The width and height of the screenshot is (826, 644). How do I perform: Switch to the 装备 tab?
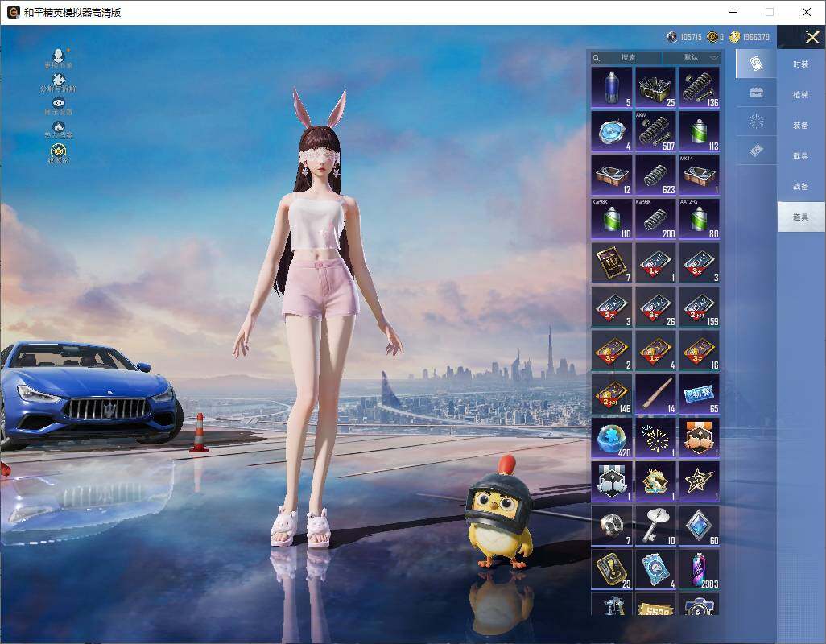pyautogui.click(x=801, y=126)
